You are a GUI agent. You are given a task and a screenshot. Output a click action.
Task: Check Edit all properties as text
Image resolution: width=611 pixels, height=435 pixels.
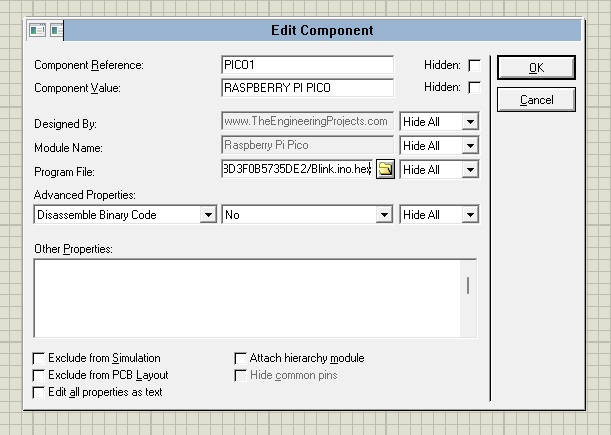tap(39, 392)
